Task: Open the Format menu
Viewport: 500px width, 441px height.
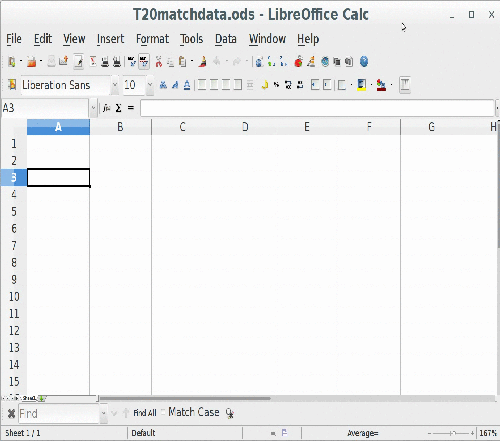Action: pyautogui.click(x=152, y=39)
